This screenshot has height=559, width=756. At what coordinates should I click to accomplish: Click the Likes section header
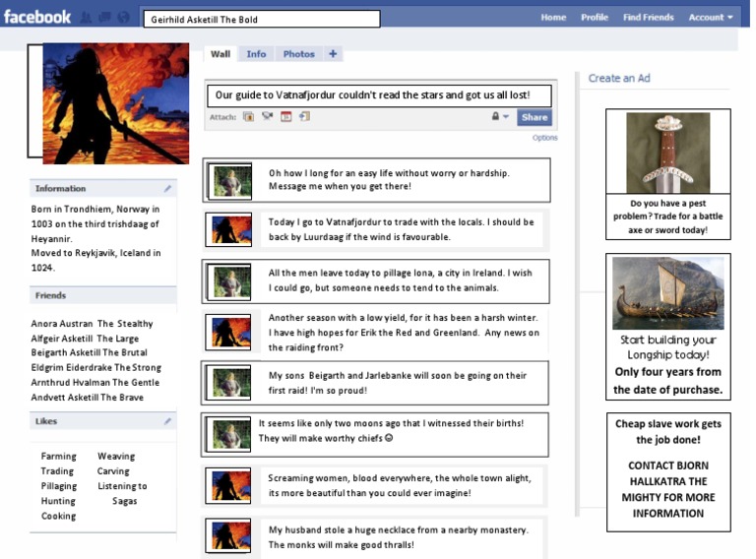(x=103, y=421)
